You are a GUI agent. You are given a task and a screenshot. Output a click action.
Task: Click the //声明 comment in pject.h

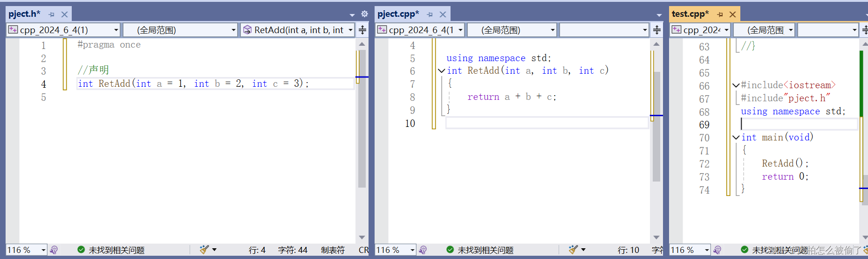coord(93,70)
